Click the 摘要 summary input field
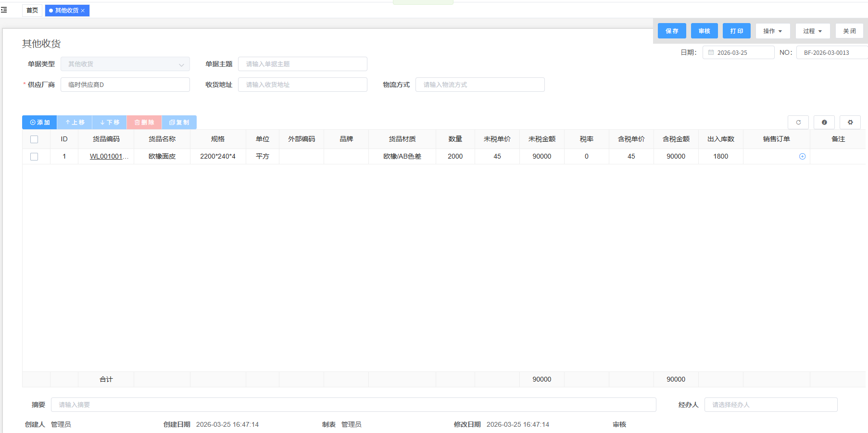868x433 pixels. 353,405
